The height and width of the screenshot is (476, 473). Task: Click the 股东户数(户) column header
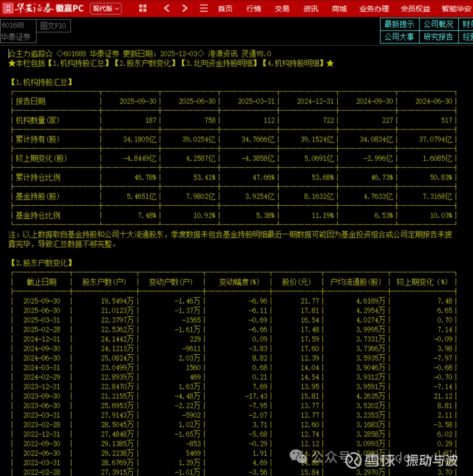(104, 282)
